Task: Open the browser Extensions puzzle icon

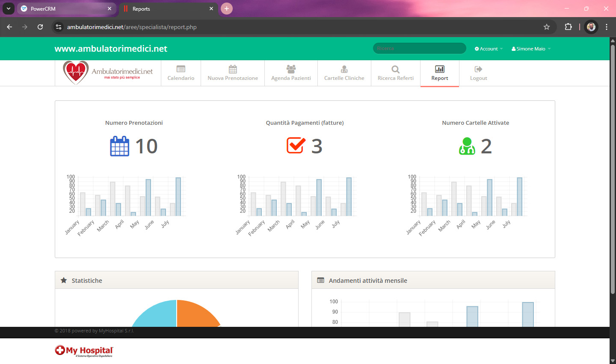Action: [x=568, y=27]
